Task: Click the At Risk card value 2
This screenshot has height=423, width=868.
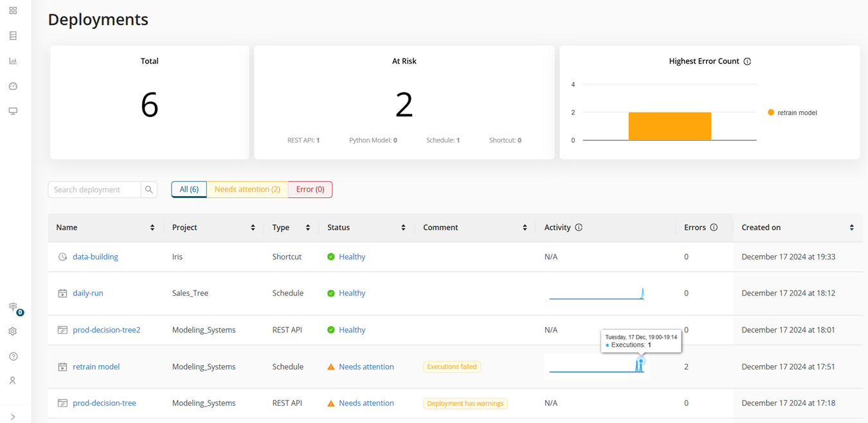Action: pyautogui.click(x=404, y=104)
